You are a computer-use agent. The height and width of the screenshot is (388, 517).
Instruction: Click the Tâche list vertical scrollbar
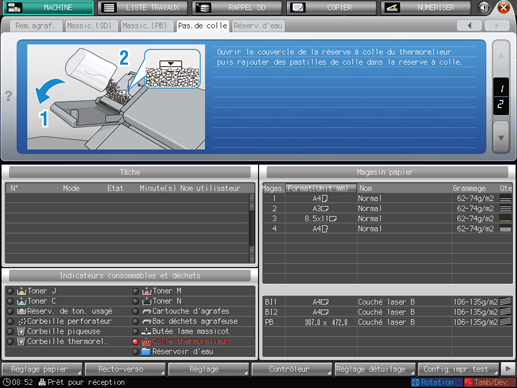(x=252, y=228)
